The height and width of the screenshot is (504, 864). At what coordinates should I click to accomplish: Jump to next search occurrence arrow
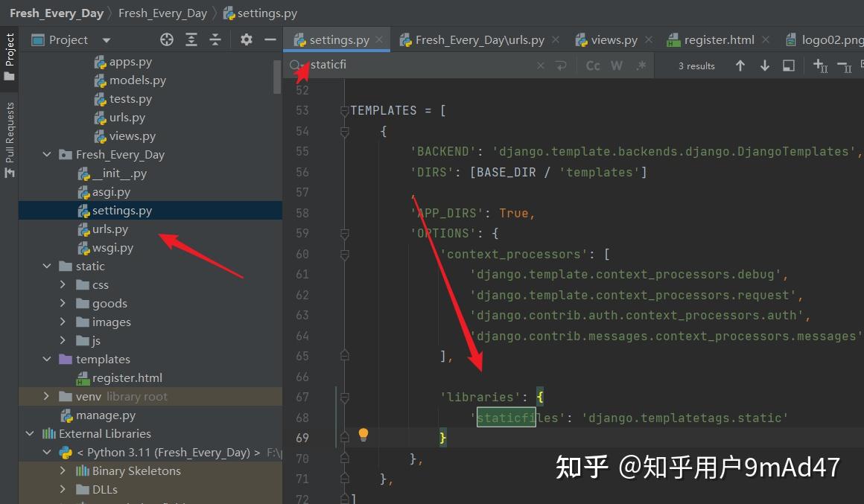764,66
